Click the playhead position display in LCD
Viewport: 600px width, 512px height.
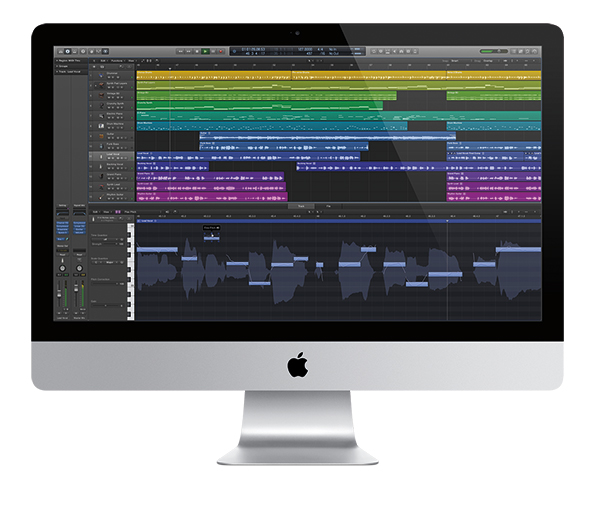pyautogui.click(x=253, y=49)
